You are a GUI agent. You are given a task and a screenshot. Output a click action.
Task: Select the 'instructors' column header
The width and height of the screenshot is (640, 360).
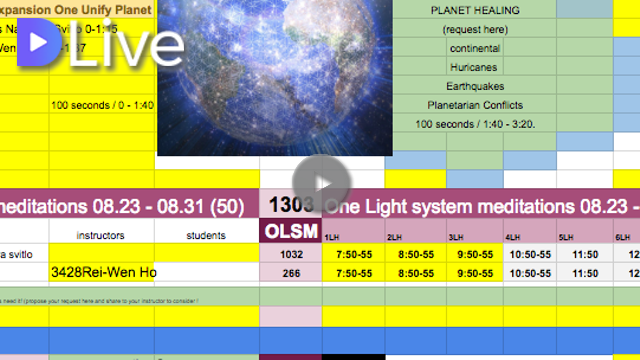102,231
